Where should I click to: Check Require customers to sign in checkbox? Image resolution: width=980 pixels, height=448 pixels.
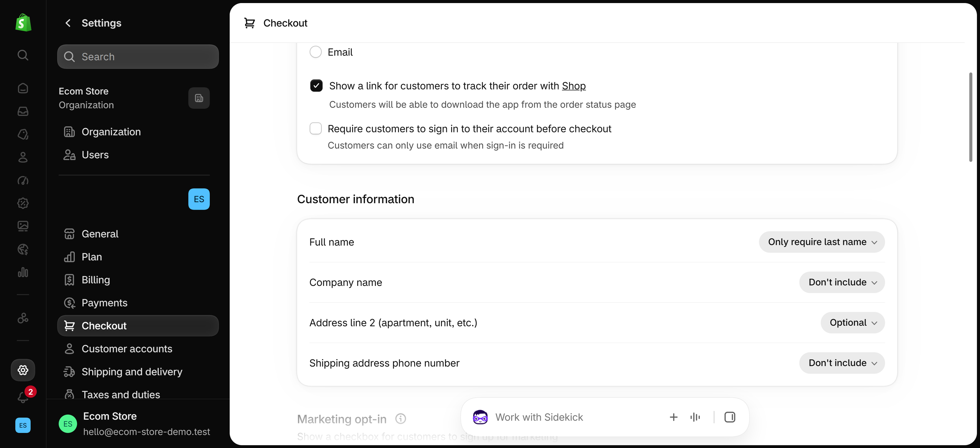pos(315,129)
